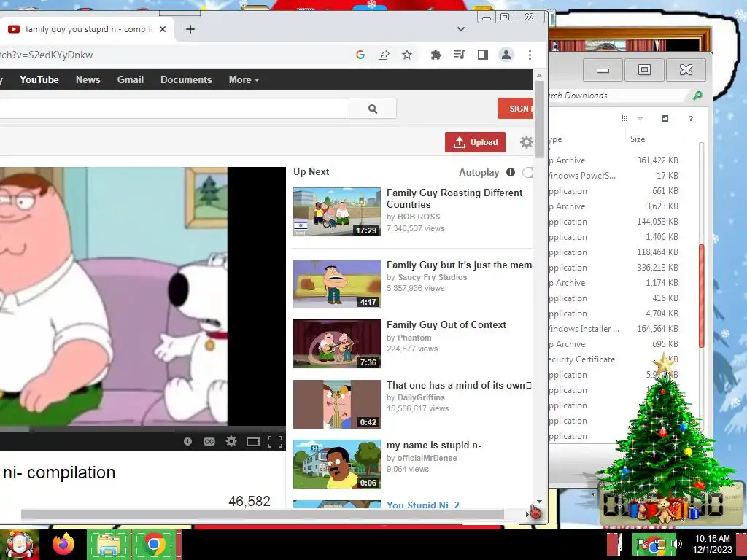Click the 0:42 video thumbnail
747x560 pixels.
(x=337, y=404)
